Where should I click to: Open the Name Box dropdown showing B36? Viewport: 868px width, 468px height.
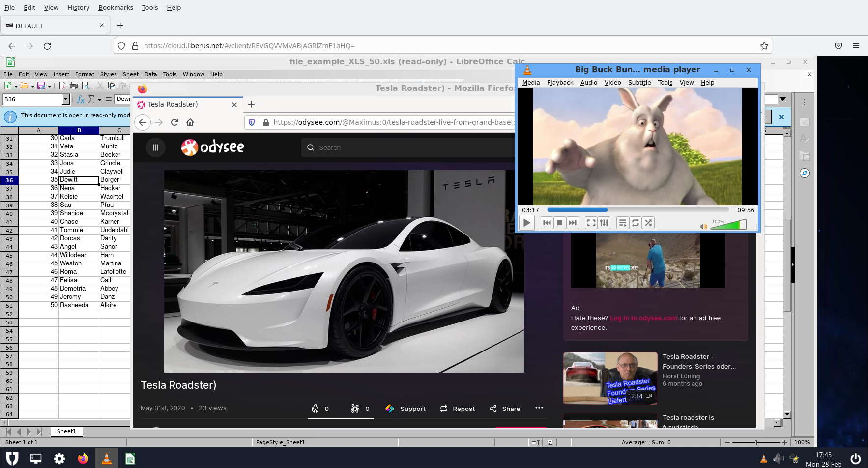pos(65,99)
